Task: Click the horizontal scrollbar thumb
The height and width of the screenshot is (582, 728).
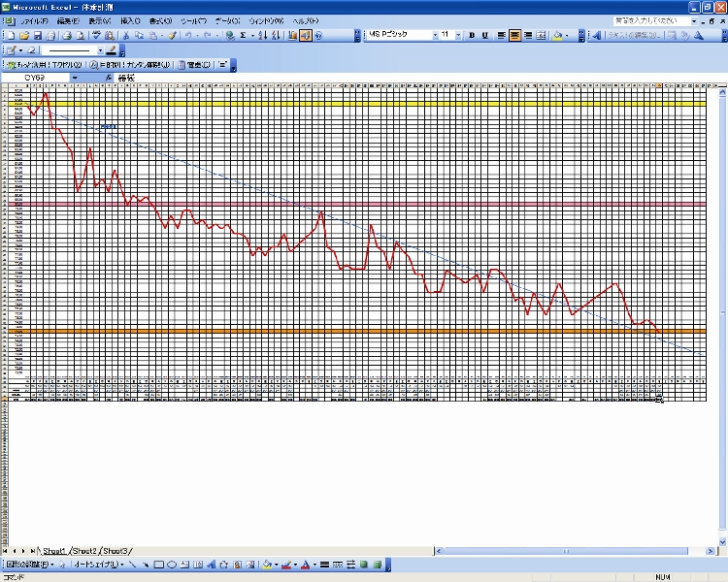Action: [x=566, y=551]
